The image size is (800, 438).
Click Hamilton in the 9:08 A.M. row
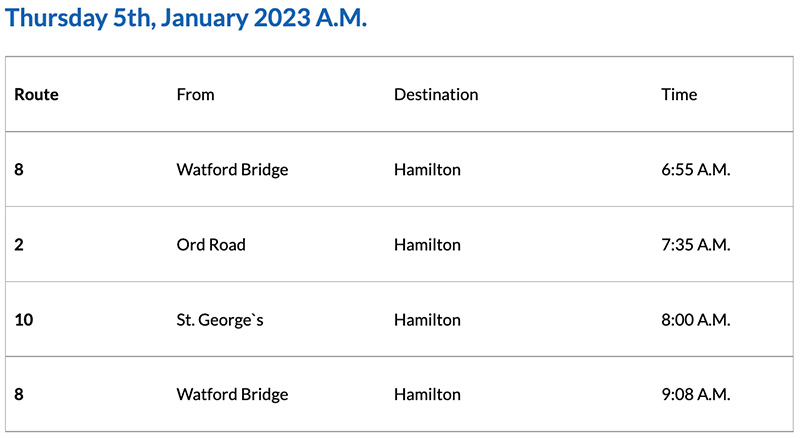tap(427, 395)
